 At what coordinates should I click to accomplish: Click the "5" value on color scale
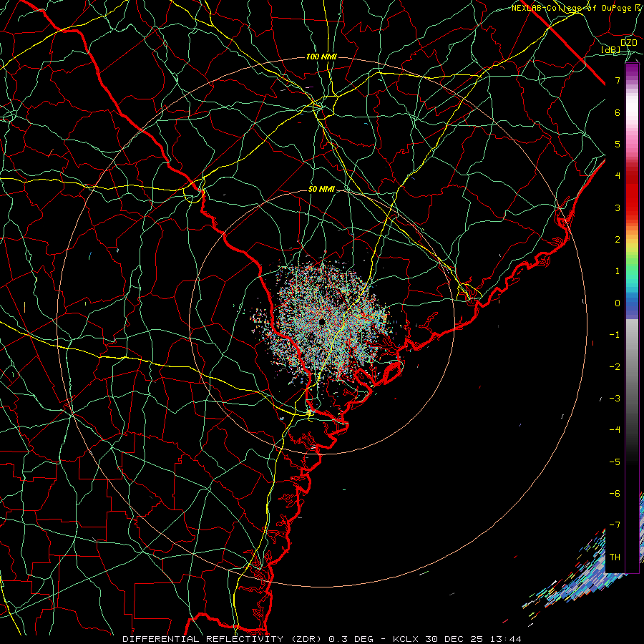click(618, 144)
